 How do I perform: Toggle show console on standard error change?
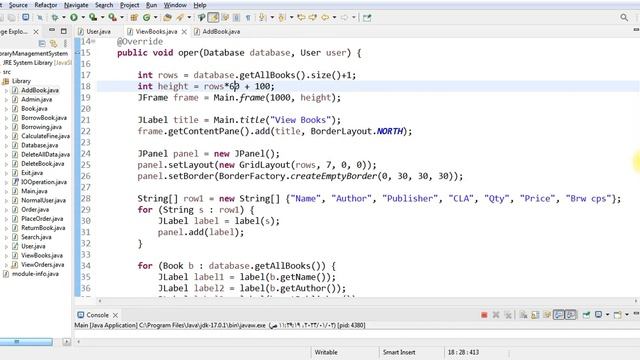click(x=571, y=315)
